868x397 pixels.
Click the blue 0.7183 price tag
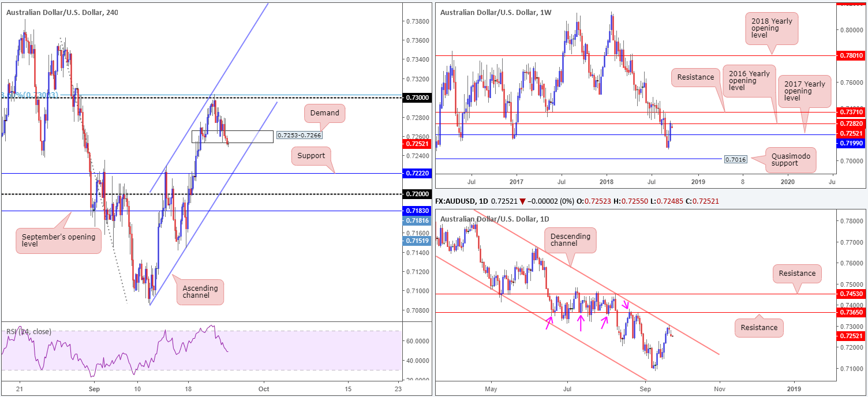416,211
